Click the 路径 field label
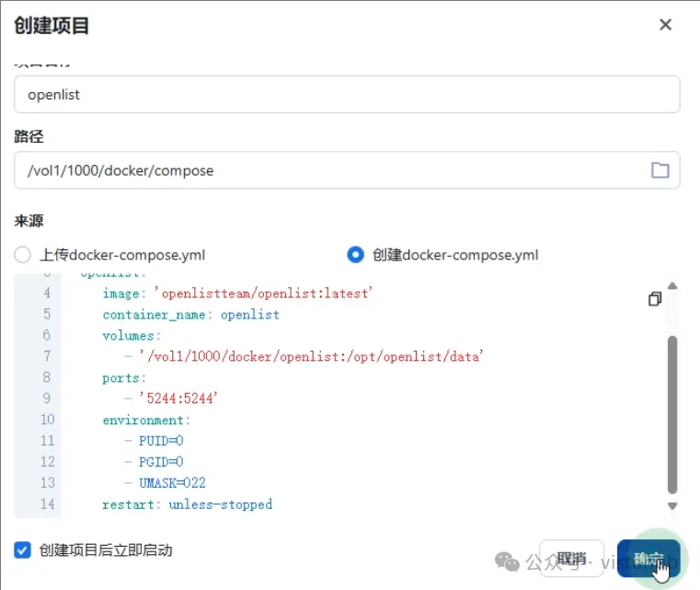 pyautogui.click(x=29, y=136)
